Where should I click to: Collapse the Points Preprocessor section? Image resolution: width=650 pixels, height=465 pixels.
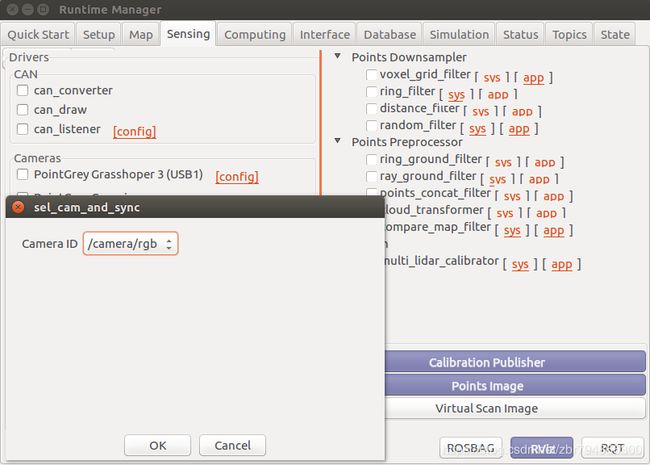point(338,141)
